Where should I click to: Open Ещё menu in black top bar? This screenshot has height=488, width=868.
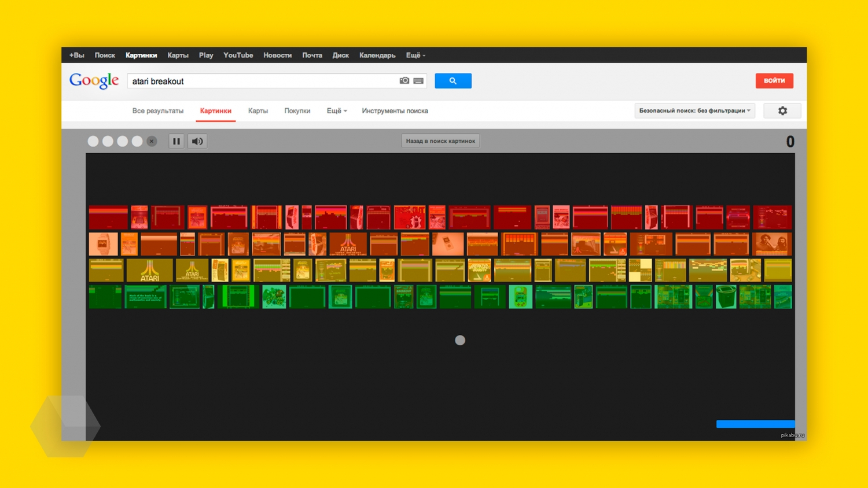click(415, 56)
